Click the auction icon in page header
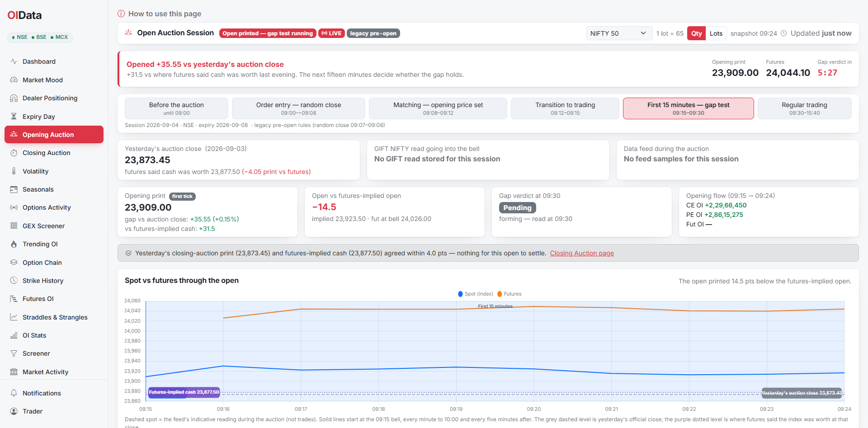This screenshot has height=428, width=868. [x=128, y=33]
